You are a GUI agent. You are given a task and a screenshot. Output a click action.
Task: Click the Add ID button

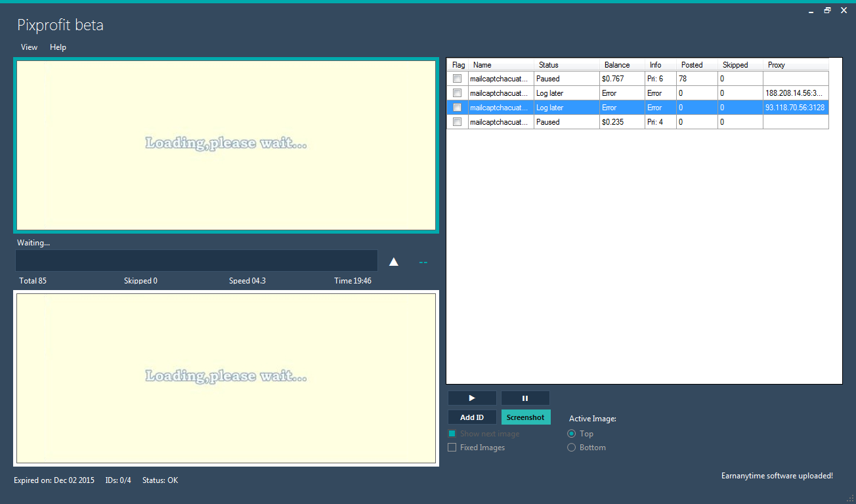[472, 417]
